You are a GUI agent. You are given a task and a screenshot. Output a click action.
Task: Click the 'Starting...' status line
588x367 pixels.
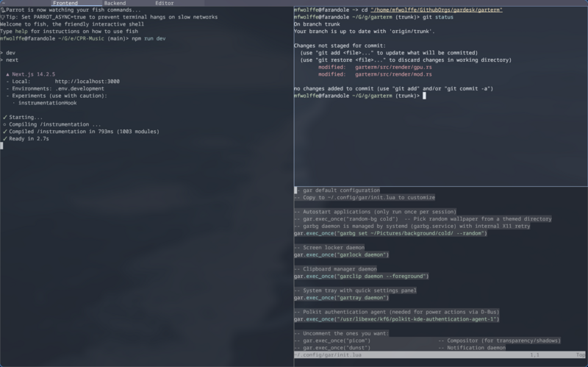point(23,117)
